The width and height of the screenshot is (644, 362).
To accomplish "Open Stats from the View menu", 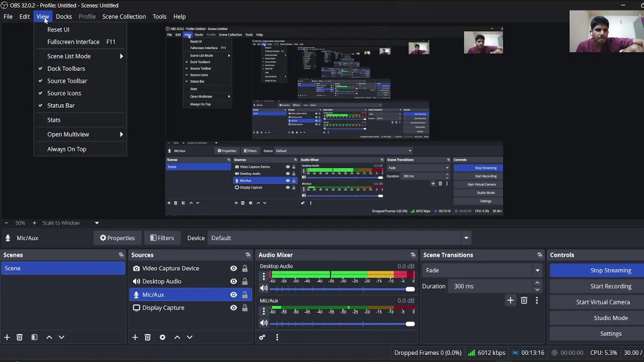I will click(80, 120).
